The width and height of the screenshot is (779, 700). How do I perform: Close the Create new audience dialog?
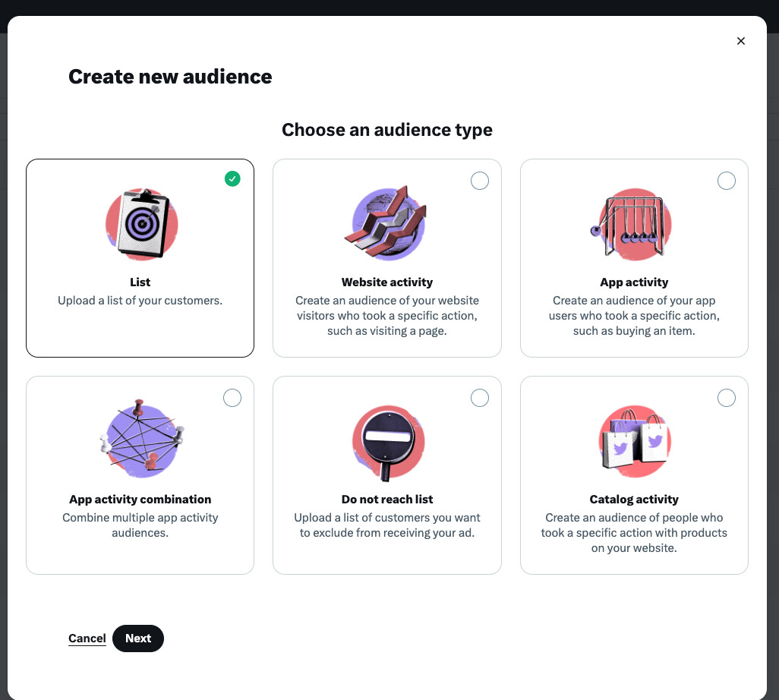point(741,41)
